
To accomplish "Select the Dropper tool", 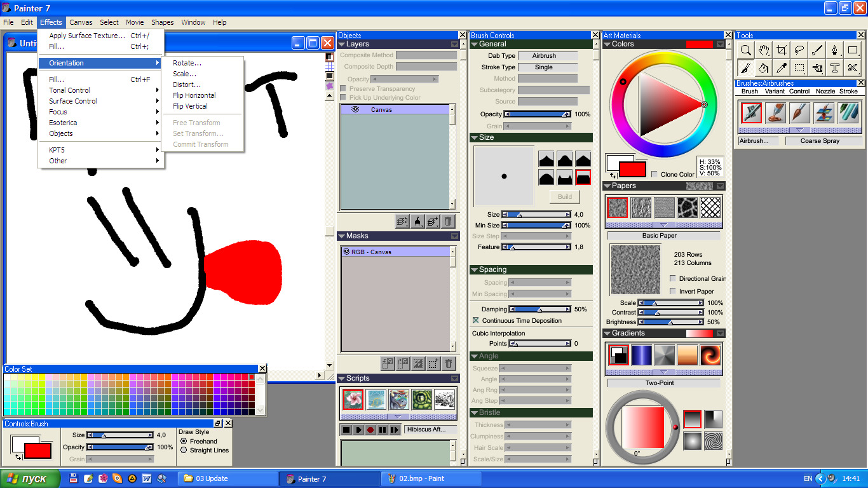I will coord(782,67).
